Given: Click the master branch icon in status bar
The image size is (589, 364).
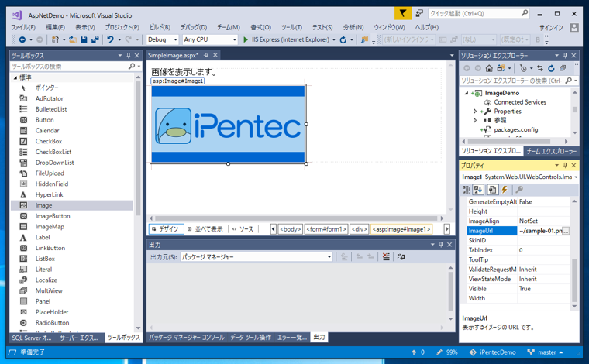Looking at the screenshot, I should [x=531, y=352].
